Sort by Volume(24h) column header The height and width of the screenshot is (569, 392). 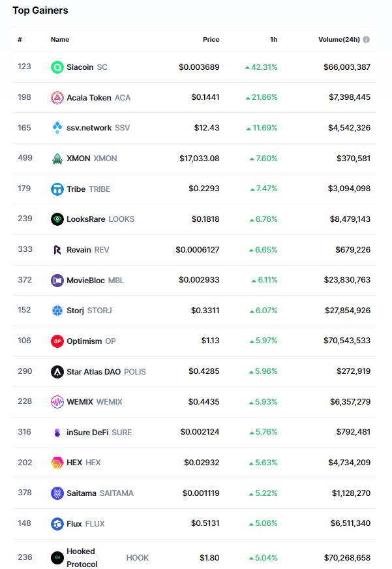[339, 40]
